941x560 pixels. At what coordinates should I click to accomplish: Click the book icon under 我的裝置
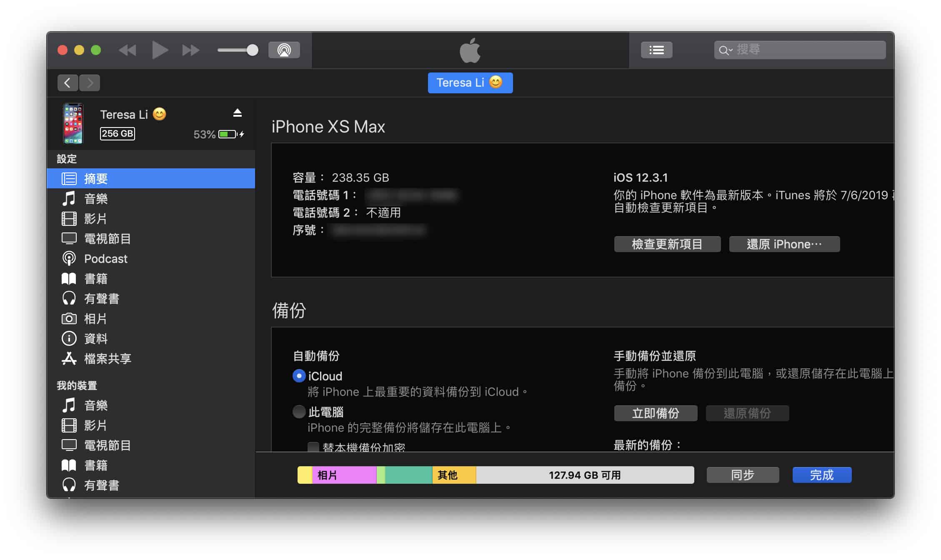[69, 465]
